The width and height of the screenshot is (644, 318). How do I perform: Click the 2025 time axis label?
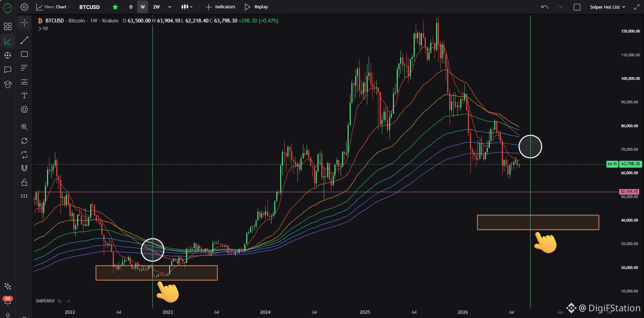click(365, 312)
